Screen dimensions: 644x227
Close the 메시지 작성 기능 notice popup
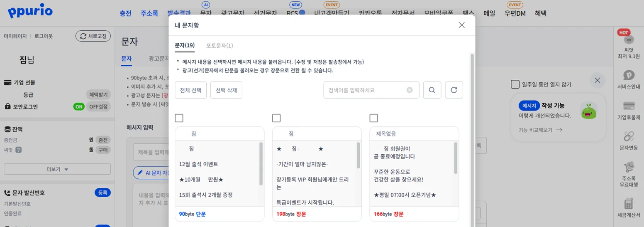tap(597, 80)
